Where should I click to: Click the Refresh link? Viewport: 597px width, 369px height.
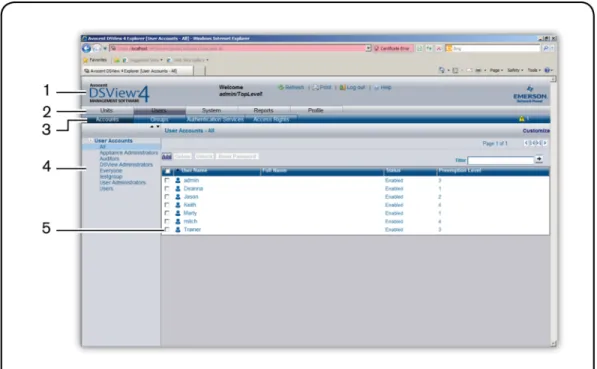[x=291, y=87]
